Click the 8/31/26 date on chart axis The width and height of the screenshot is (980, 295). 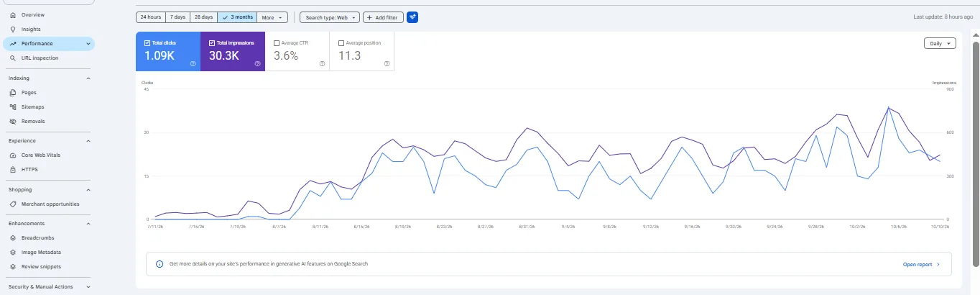527,226
